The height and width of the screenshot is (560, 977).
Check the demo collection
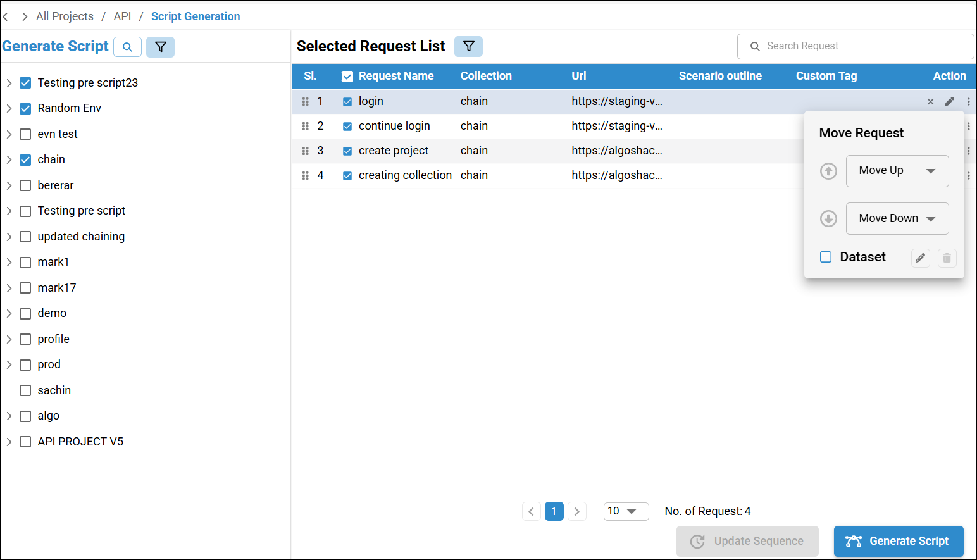pyautogui.click(x=25, y=313)
